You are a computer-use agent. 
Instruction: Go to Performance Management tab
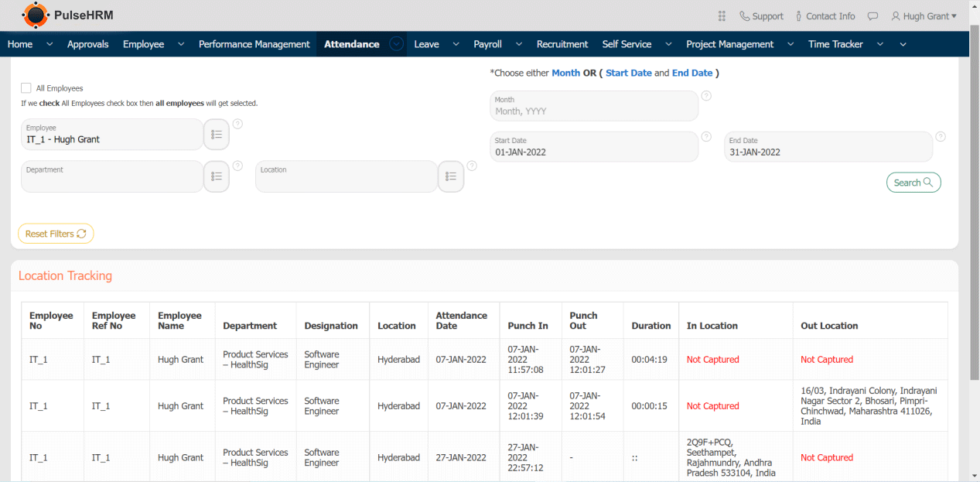coord(254,44)
